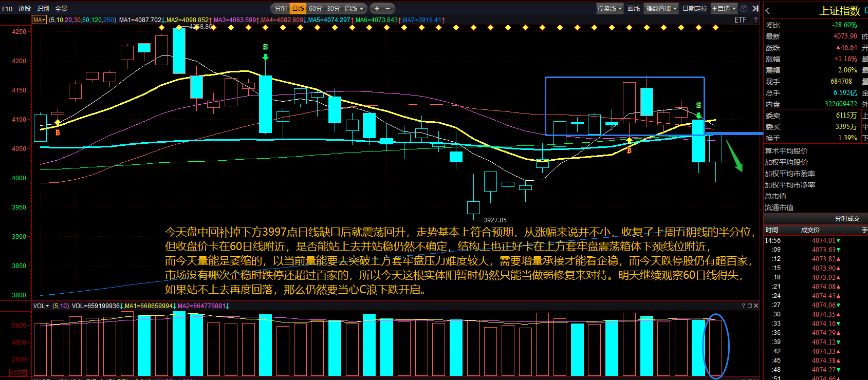Click the 时间 column header
This screenshot has width=868, height=380.
pyautogui.click(x=772, y=230)
